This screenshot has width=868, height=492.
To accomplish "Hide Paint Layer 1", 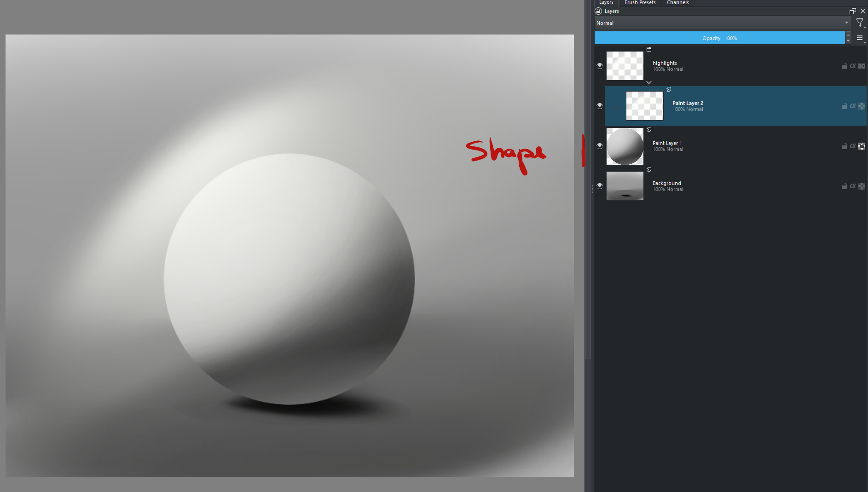I will point(600,146).
